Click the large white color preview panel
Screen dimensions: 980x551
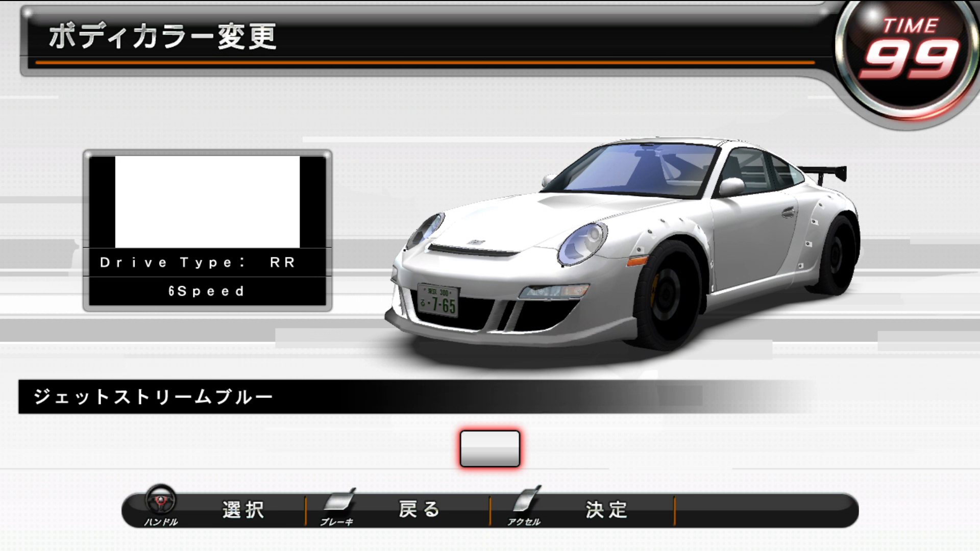[x=207, y=202]
